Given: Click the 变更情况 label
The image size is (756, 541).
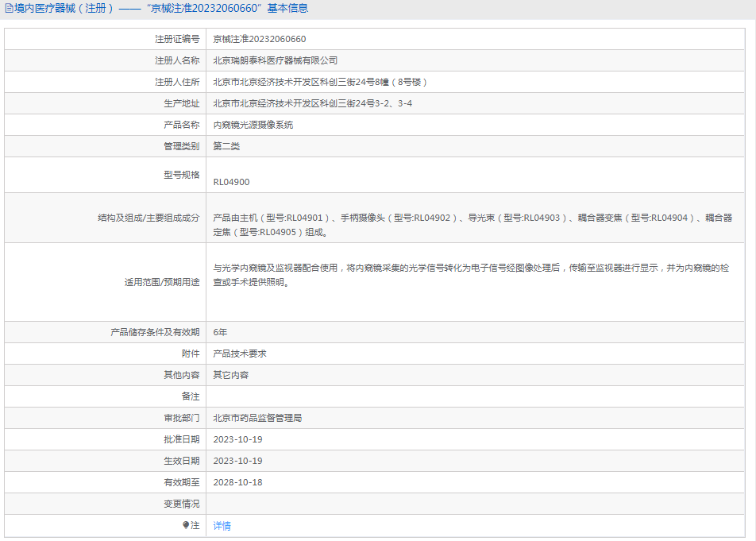Looking at the screenshot, I should (x=181, y=504).
